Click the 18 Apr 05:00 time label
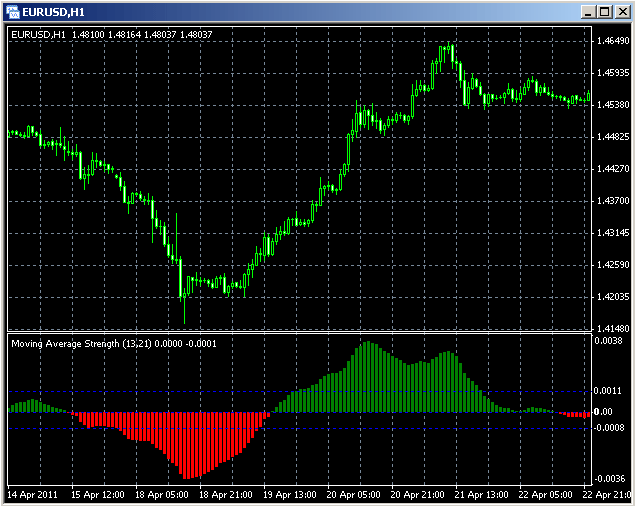Screen dimensions: 635x506 162,495
